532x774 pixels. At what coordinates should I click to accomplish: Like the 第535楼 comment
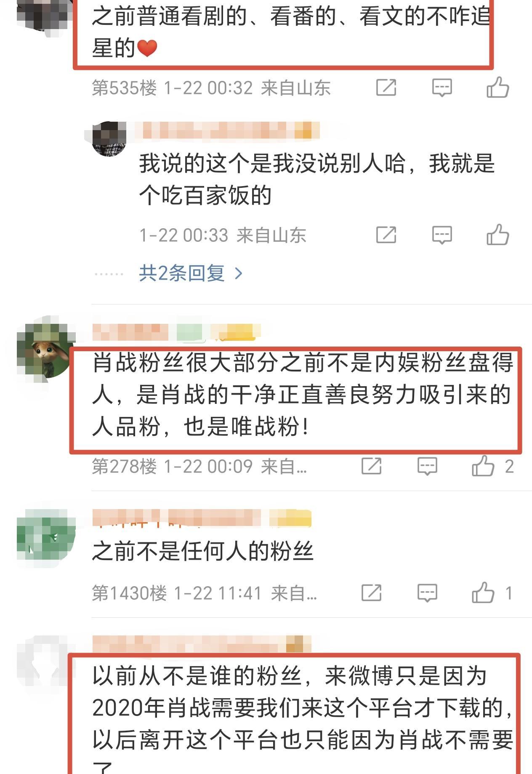tap(498, 88)
